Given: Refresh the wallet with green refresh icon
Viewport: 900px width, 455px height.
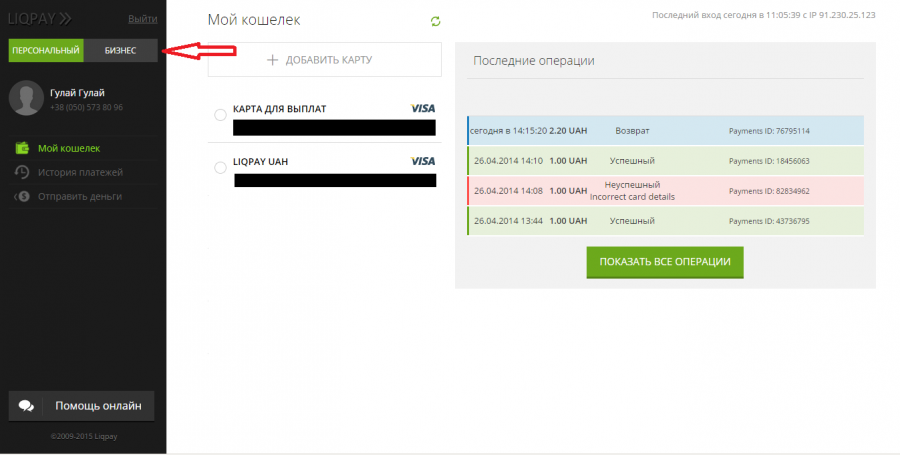Looking at the screenshot, I should pyautogui.click(x=436, y=21).
